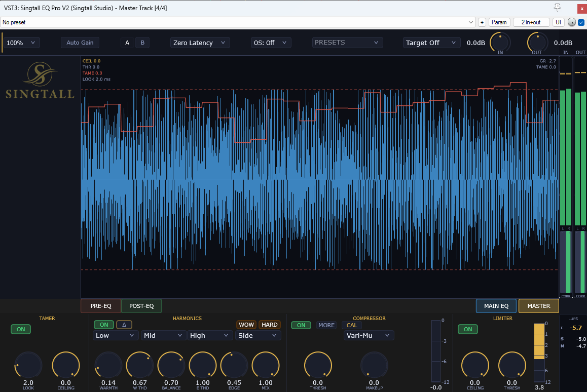Open the No preset dropdown

click(238, 22)
